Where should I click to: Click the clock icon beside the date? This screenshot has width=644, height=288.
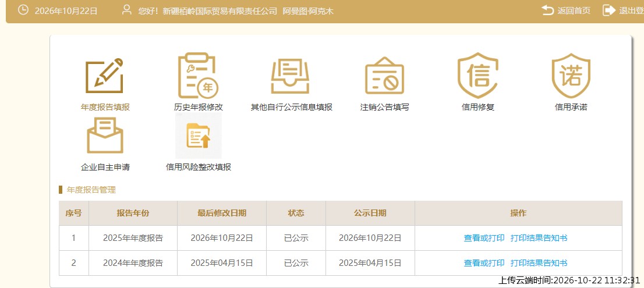click(x=23, y=10)
